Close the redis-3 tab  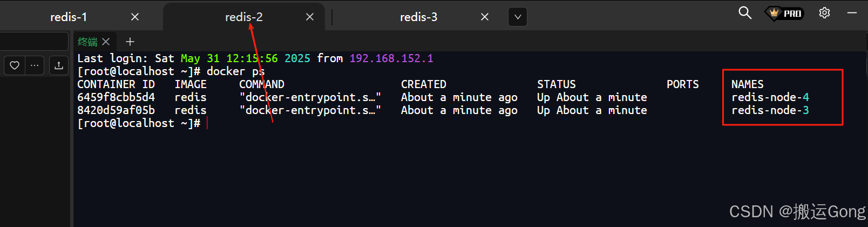[x=485, y=17]
